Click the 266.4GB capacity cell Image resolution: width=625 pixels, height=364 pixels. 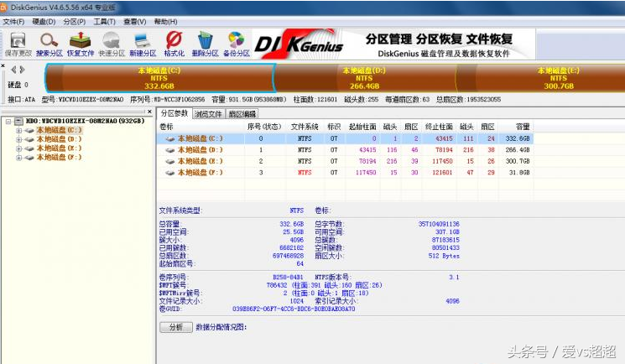[x=518, y=150]
